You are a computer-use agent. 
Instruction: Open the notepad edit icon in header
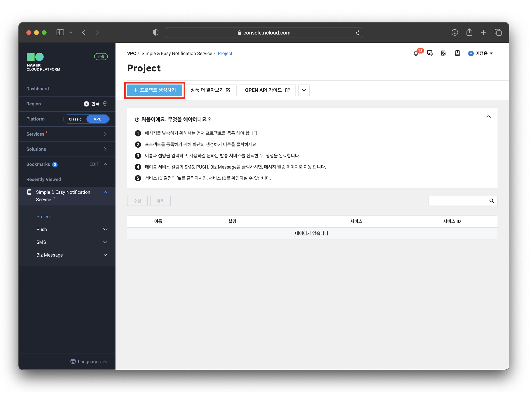click(443, 53)
